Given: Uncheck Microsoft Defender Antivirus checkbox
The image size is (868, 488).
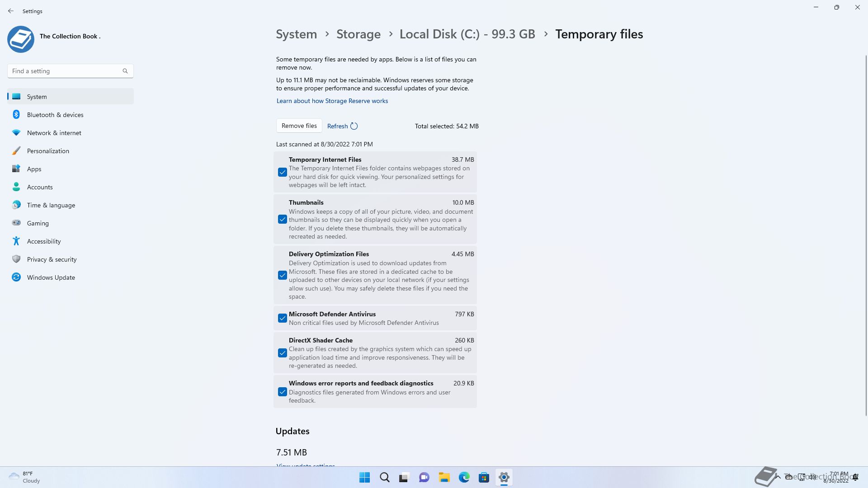Looking at the screenshot, I should pyautogui.click(x=283, y=318).
